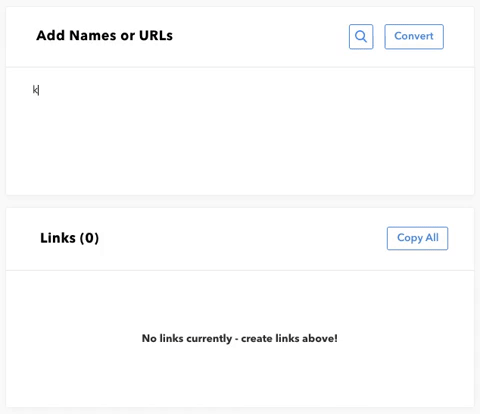Click the Convert button
This screenshot has height=414, width=480.
point(414,36)
